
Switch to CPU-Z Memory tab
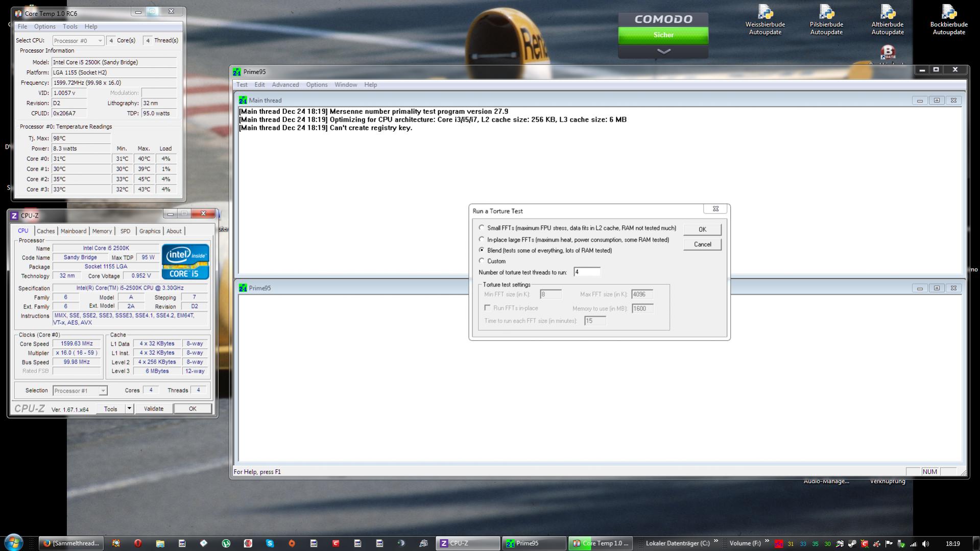[102, 231]
